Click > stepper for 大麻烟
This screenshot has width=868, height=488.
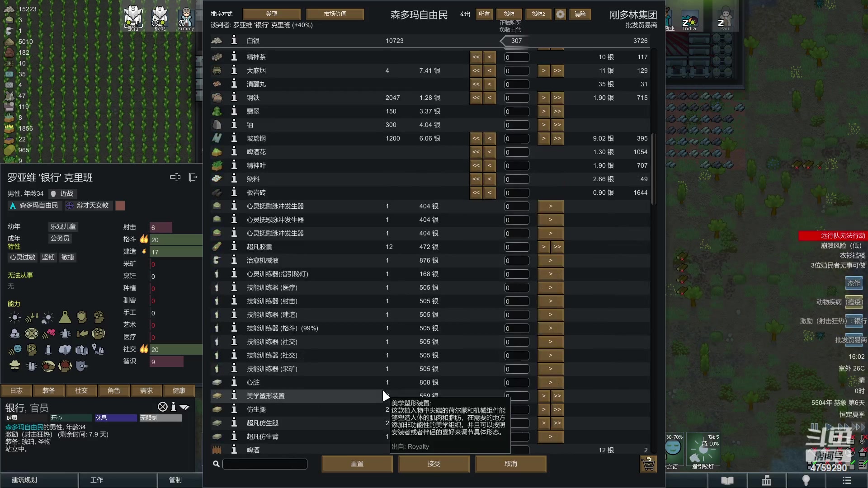coord(544,70)
